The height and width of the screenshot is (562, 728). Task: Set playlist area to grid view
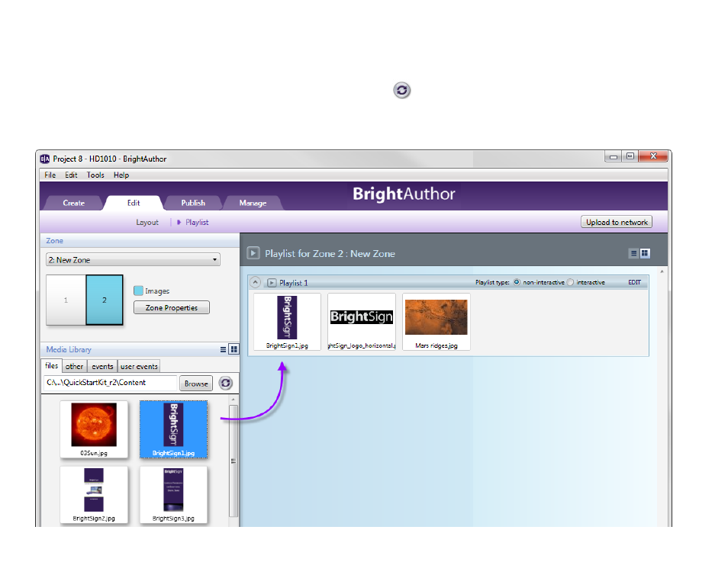tap(645, 253)
